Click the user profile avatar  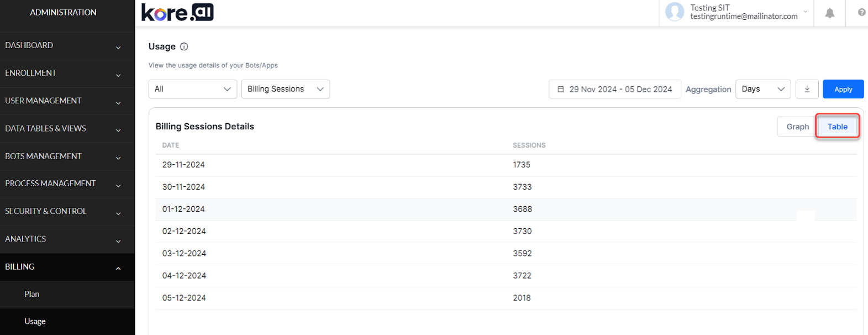[674, 12]
